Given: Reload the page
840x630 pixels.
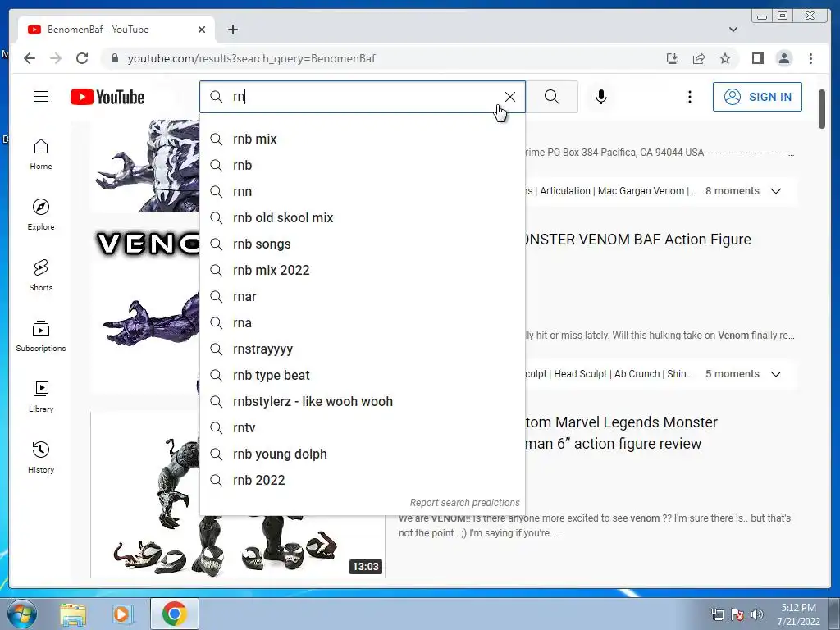Looking at the screenshot, I should click(82, 58).
